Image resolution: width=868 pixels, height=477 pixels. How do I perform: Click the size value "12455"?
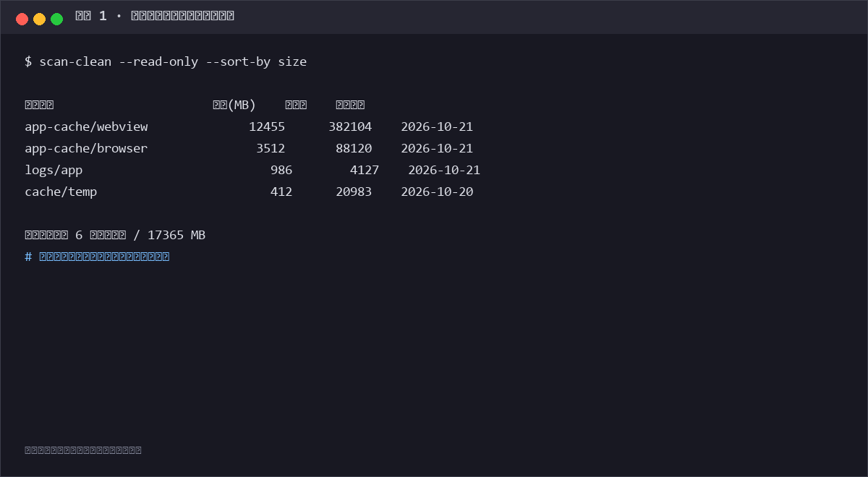pyautogui.click(x=267, y=126)
